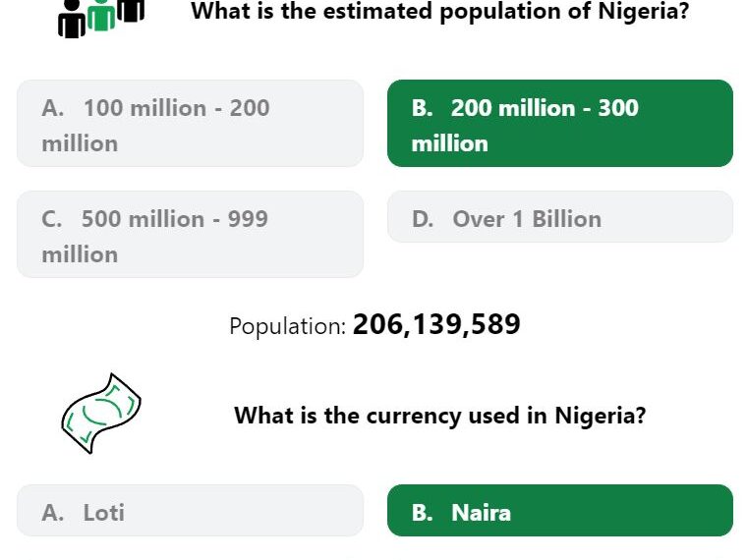
Task: Click the Nigeria currency question heading
Action: pos(440,416)
